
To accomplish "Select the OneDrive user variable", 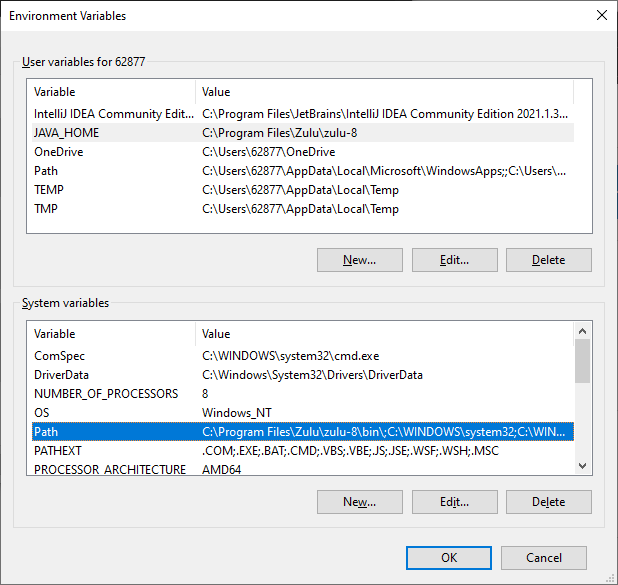I will [303, 152].
